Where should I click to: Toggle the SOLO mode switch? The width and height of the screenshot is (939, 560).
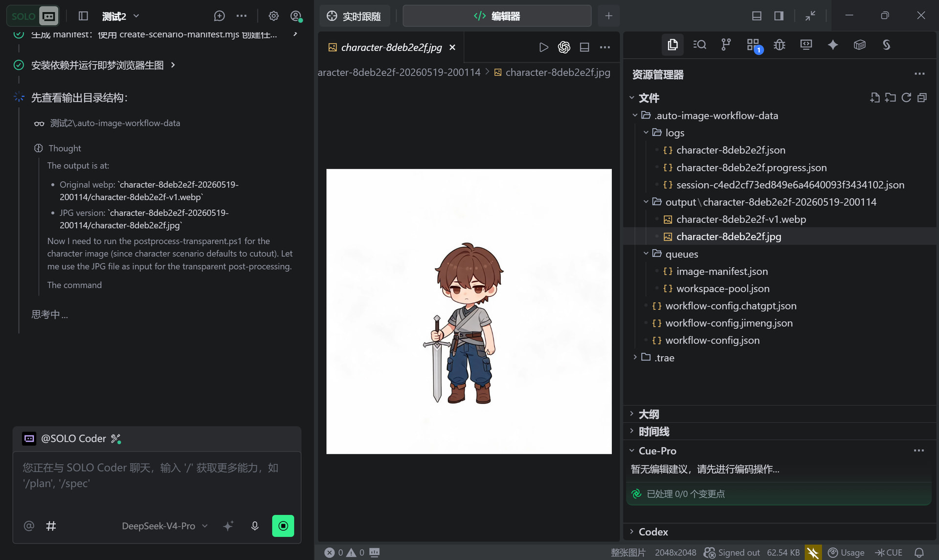click(x=33, y=16)
